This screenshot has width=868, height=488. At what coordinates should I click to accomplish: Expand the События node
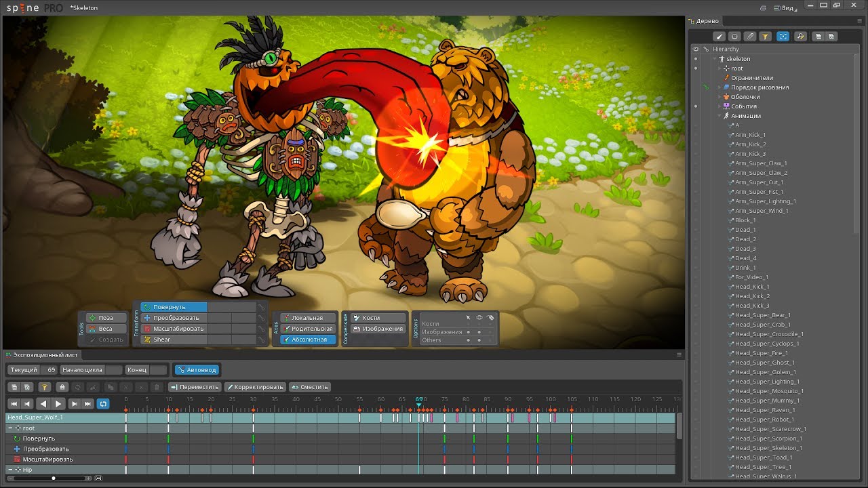click(x=719, y=106)
